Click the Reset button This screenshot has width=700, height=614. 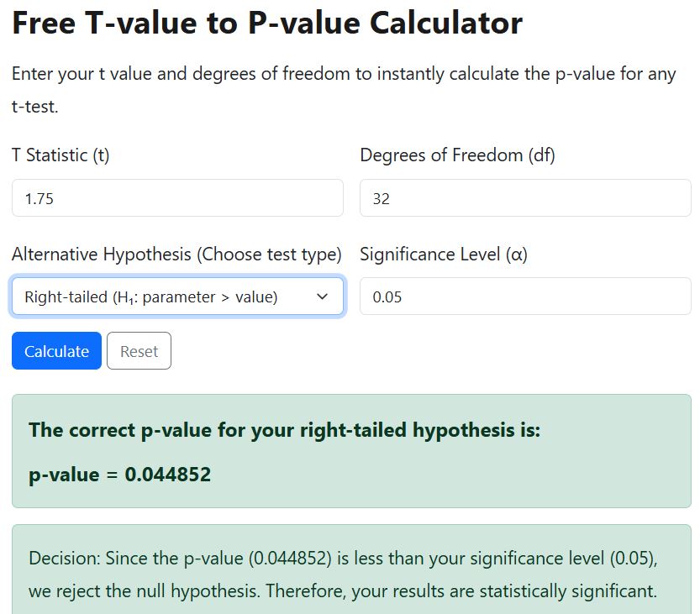(x=139, y=351)
